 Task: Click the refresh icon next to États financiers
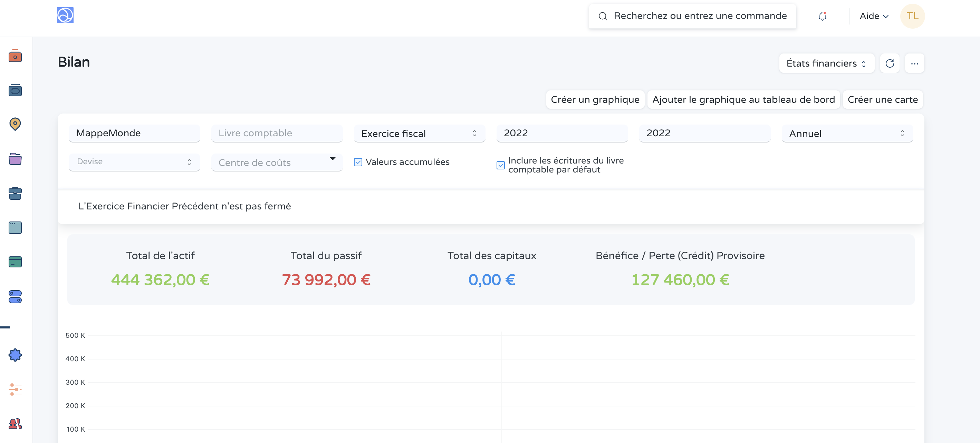(x=890, y=63)
